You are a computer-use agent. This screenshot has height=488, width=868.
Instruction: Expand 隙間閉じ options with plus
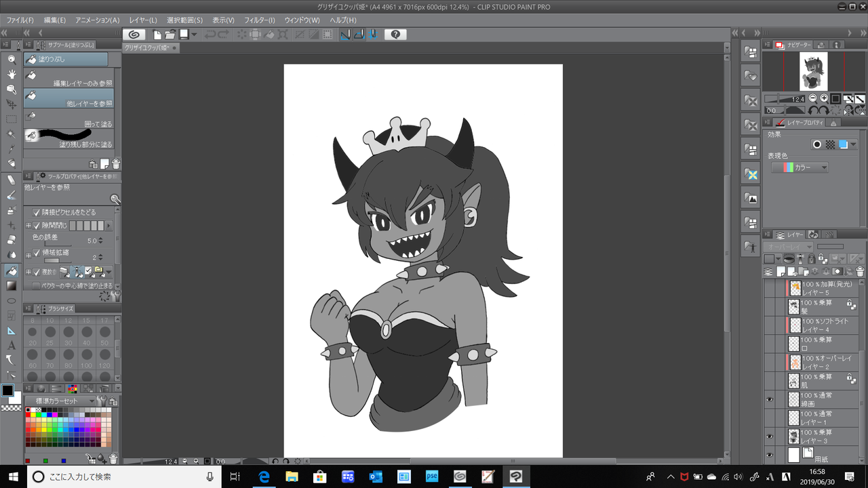click(28, 225)
